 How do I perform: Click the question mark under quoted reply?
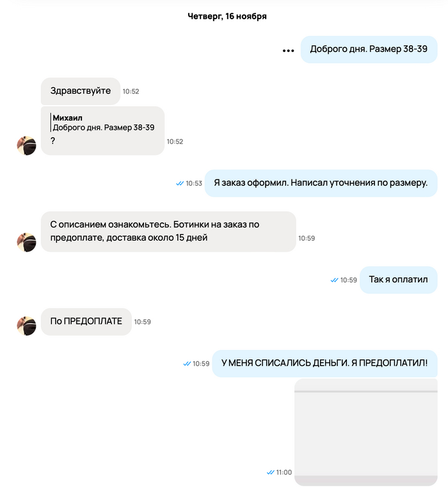[52, 141]
